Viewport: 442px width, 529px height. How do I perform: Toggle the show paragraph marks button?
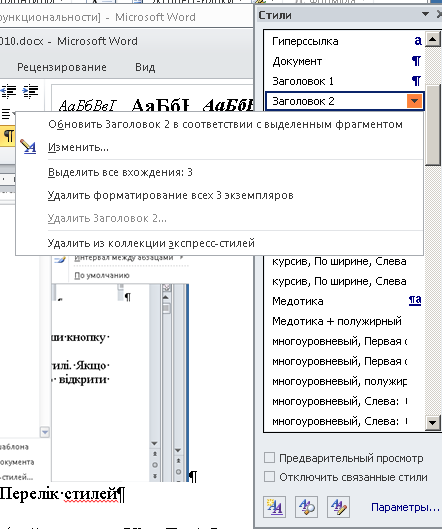tap(7, 136)
